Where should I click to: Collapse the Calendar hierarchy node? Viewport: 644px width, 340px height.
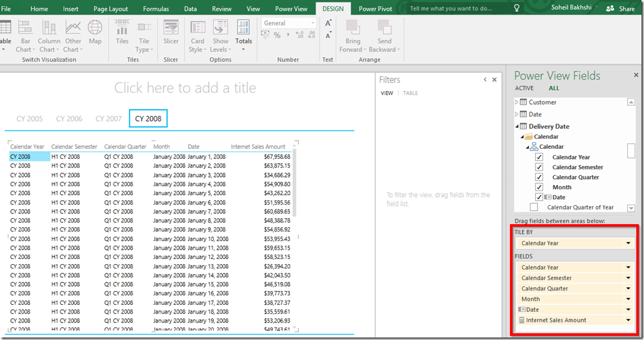[527, 147]
